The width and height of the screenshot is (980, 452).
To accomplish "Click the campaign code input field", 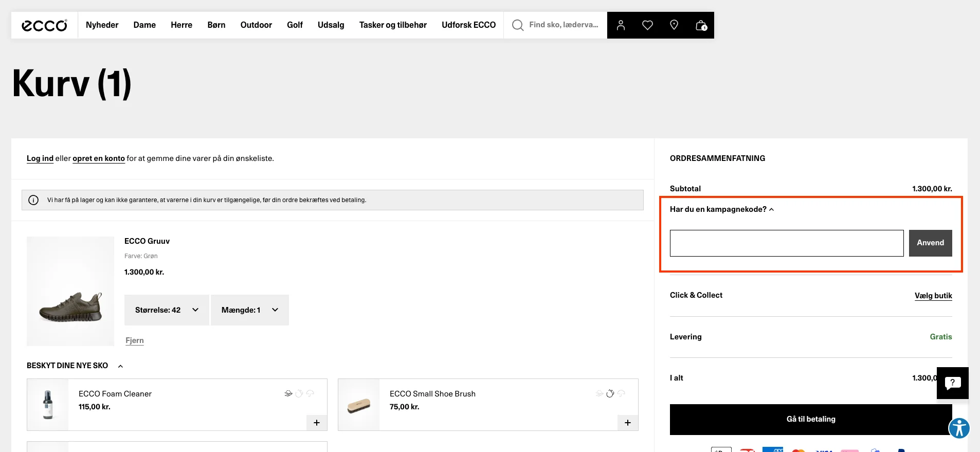I will pyautogui.click(x=786, y=243).
